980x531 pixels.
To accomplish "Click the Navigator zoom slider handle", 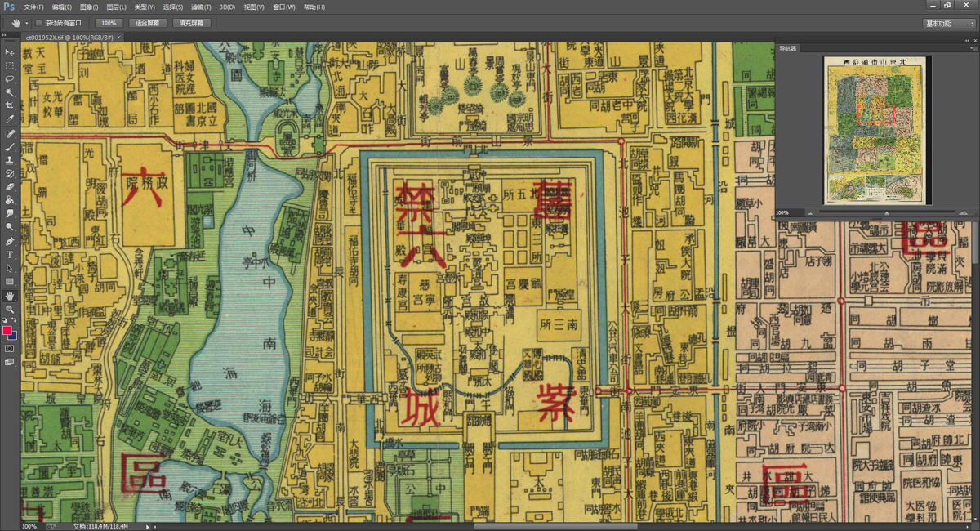I will [887, 213].
